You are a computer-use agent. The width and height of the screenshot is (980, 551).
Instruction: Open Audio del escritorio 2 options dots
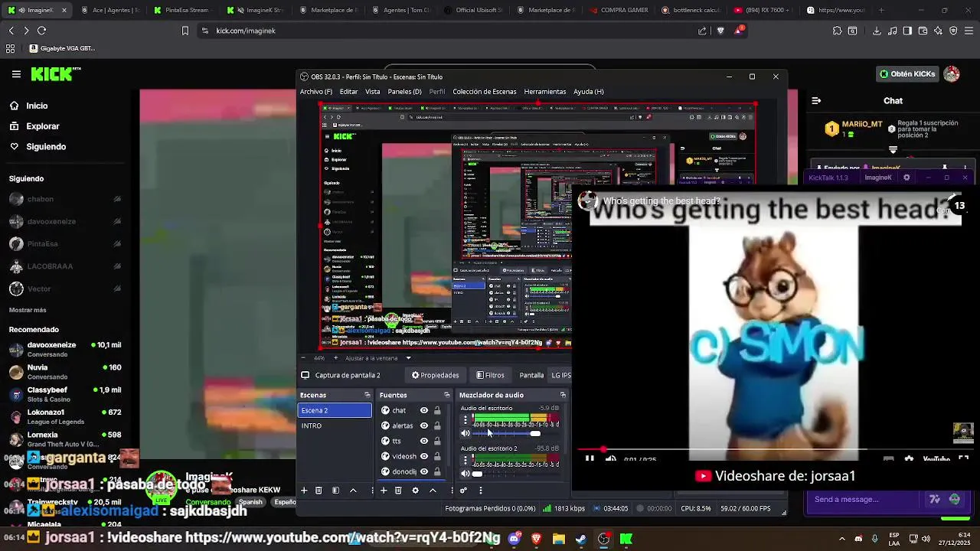[465, 461]
